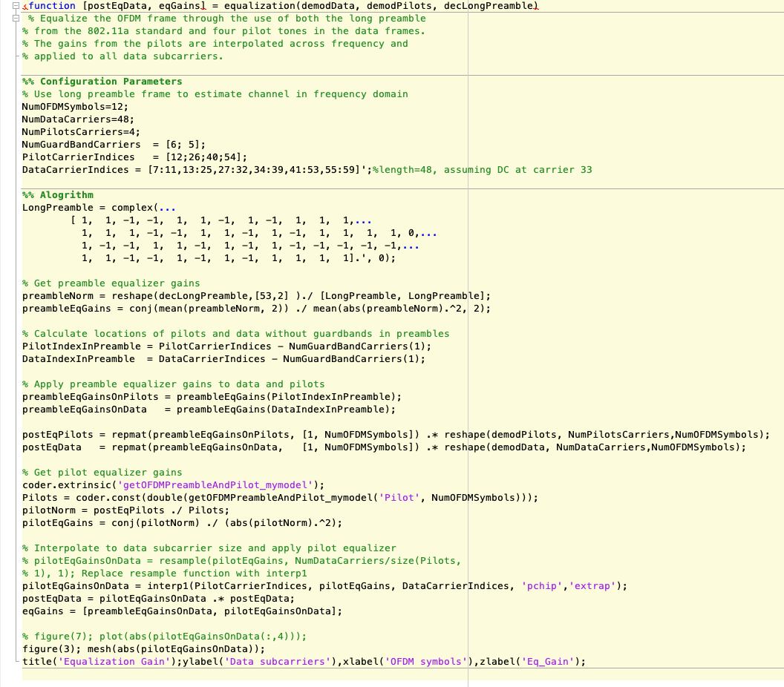
Task: Click the 'Pilot' string literal
Action: 399,498
